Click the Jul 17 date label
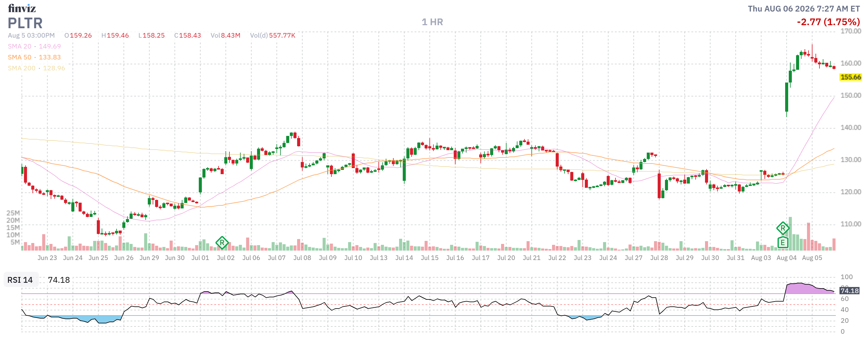The width and height of the screenshot is (868, 341). coord(481,258)
